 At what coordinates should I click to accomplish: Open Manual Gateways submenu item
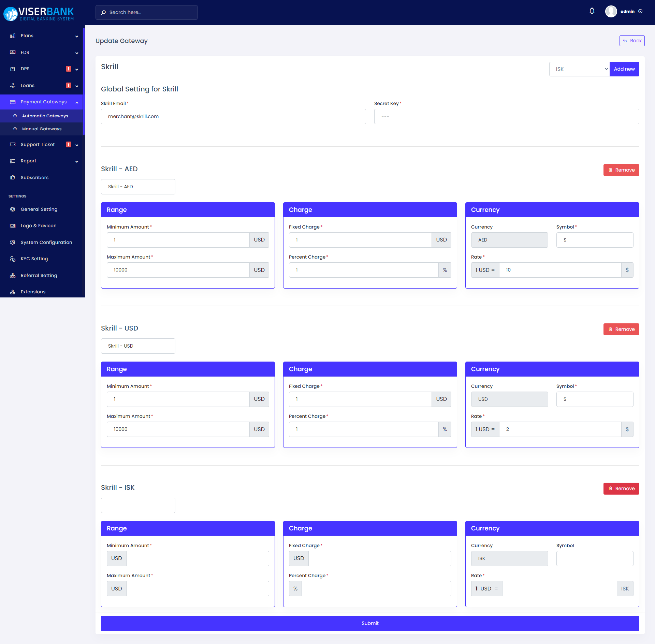coord(41,129)
